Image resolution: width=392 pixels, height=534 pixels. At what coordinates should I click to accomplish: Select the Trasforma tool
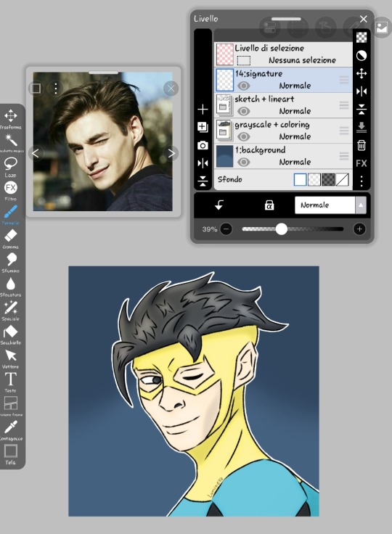(x=11, y=118)
